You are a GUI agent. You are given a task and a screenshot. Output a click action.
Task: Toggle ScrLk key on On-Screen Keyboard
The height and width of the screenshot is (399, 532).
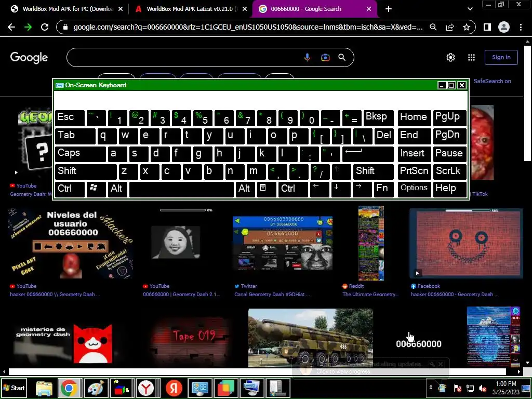pos(449,171)
